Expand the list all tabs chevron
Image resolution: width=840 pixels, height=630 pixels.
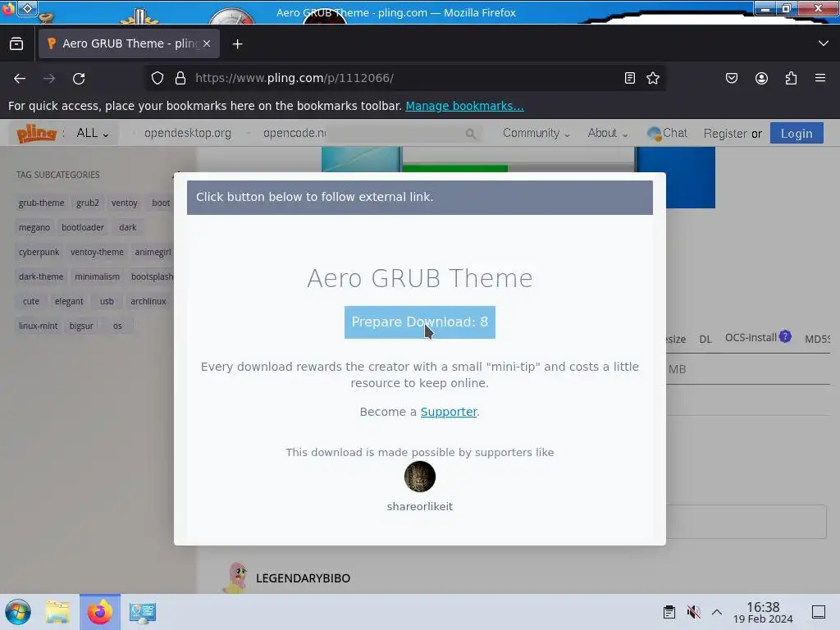point(824,43)
